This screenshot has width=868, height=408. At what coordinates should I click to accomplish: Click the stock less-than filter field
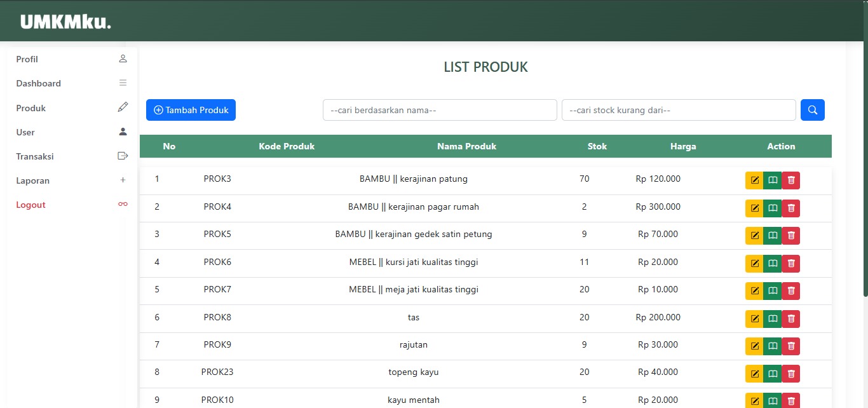679,110
